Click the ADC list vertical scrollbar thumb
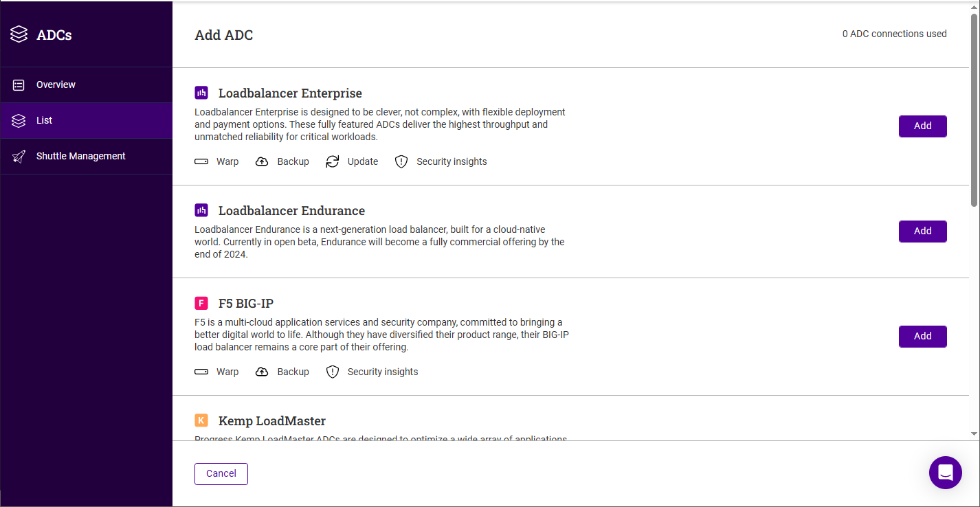This screenshot has width=980, height=507. (x=974, y=110)
